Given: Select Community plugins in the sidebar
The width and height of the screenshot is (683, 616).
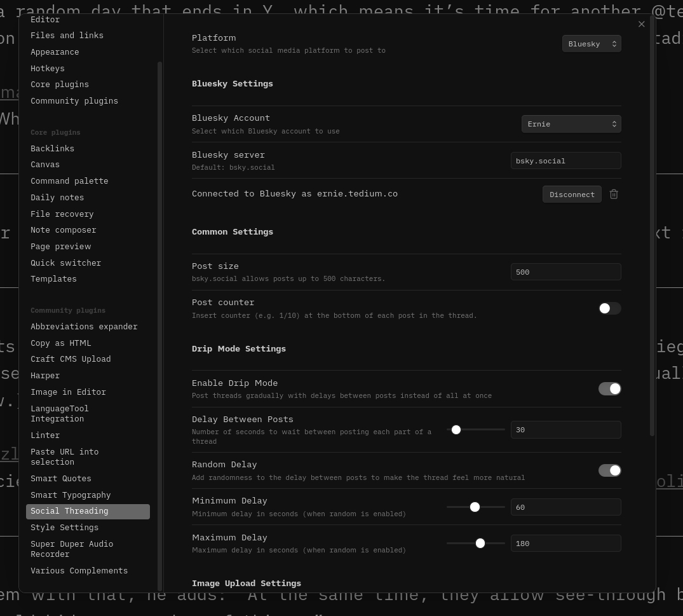Looking at the screenshot, I should (x=74, y=101).
